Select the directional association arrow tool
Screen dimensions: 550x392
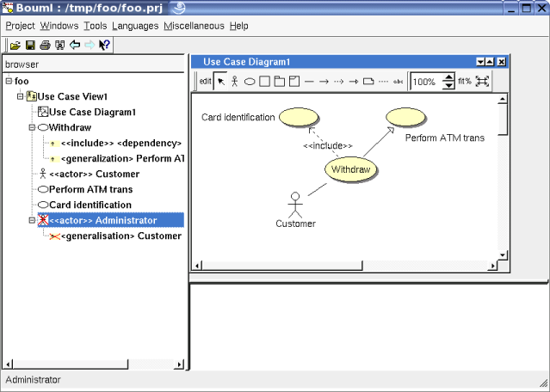[324, 82]
